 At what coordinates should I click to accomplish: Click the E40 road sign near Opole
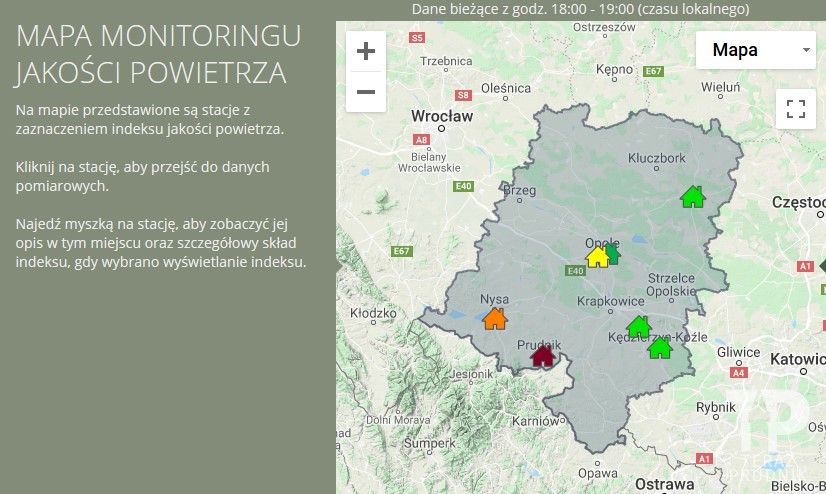click(x=575, y=271)
